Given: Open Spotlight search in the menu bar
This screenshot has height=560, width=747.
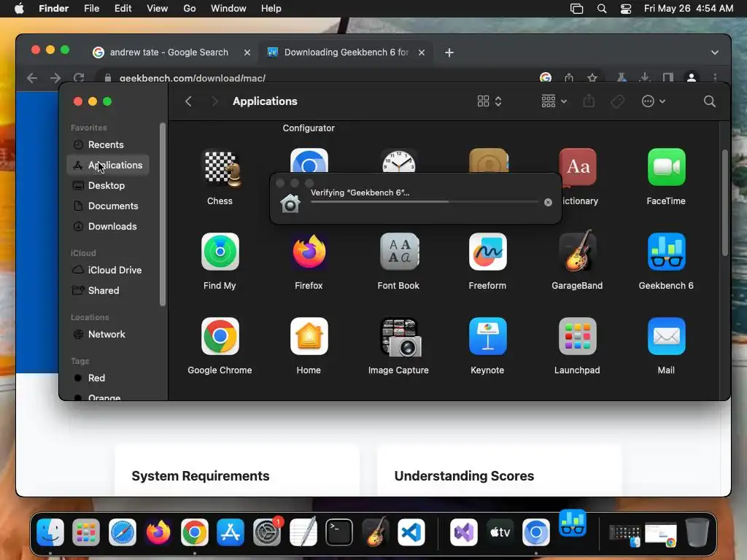Looking at the screenshot, I should coord(602,9).
